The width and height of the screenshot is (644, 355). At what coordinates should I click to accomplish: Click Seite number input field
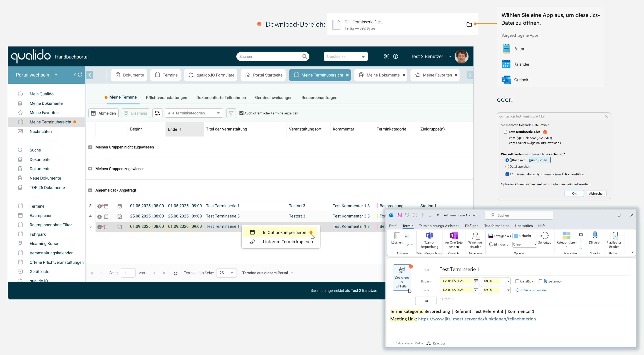tap(128, 273)
